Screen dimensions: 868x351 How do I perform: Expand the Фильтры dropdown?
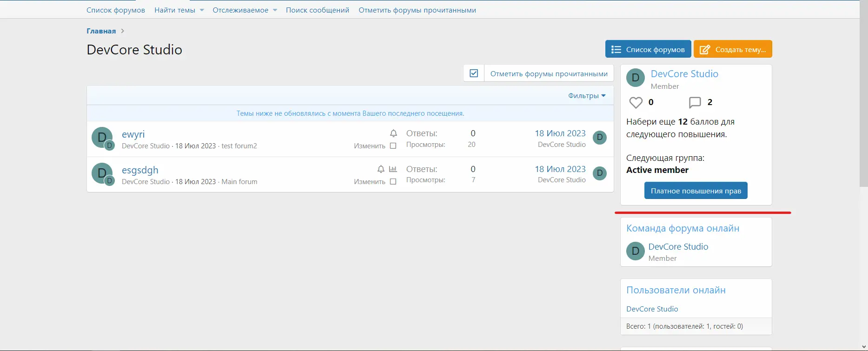point(586,96)
